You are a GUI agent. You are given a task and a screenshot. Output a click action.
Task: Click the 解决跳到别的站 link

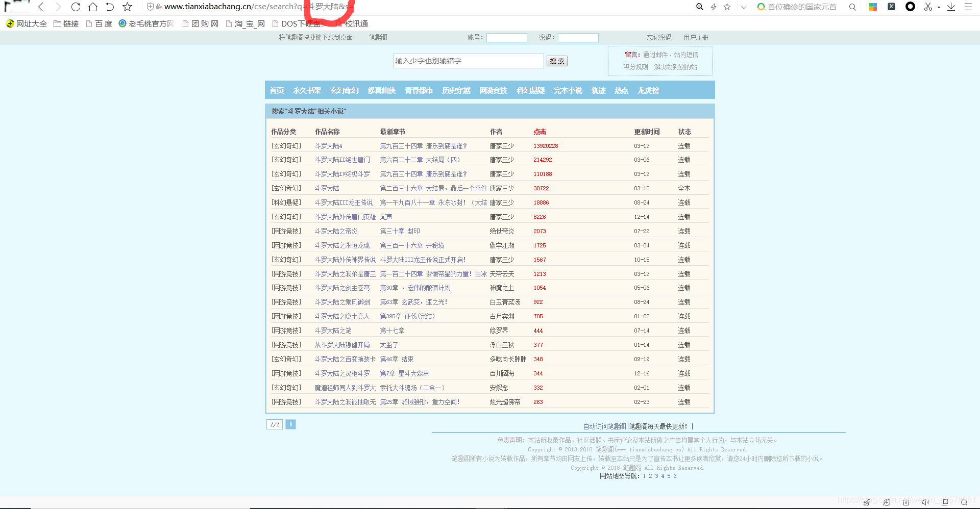click(675, 67)
